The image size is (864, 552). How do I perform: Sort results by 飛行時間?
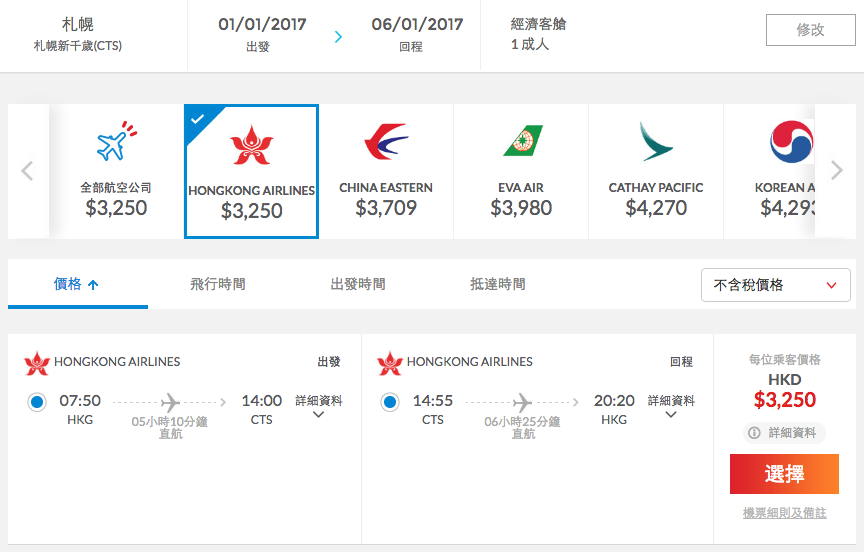218,284
